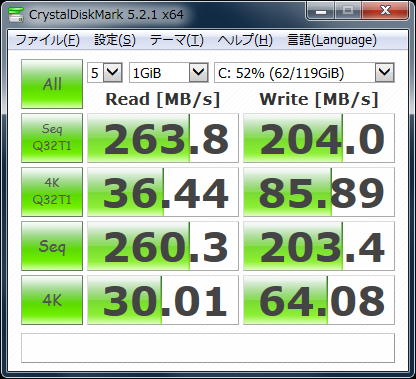This screenshot has height=379, width=416.
Task: Open the 設定(S) menu
Action: click(115, 40)
